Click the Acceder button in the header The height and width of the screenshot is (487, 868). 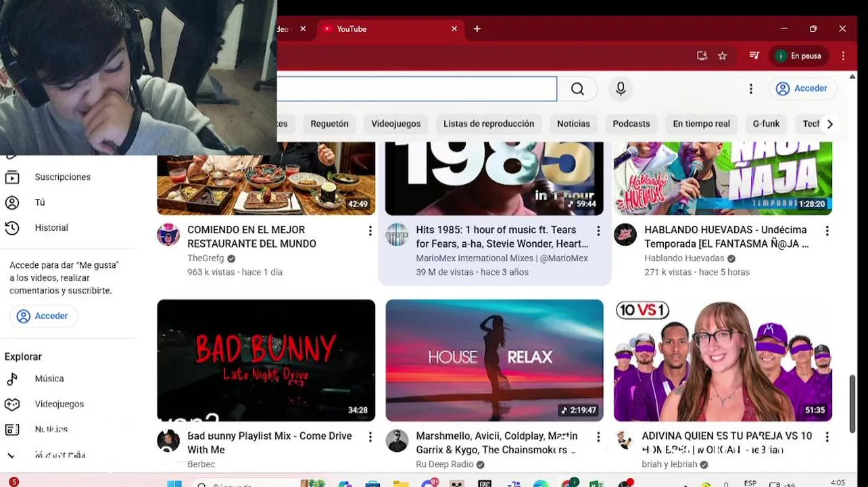pyautogui.click(x=802, y=89)
